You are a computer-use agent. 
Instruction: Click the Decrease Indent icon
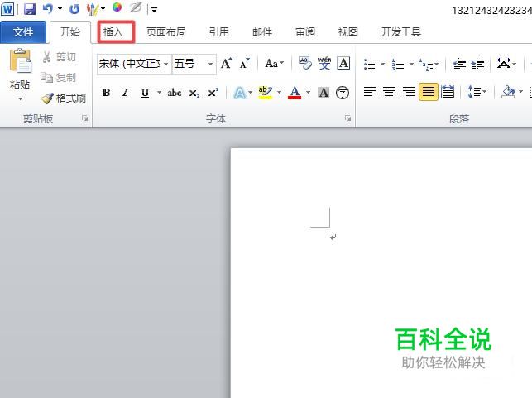(x=459, y=64)
